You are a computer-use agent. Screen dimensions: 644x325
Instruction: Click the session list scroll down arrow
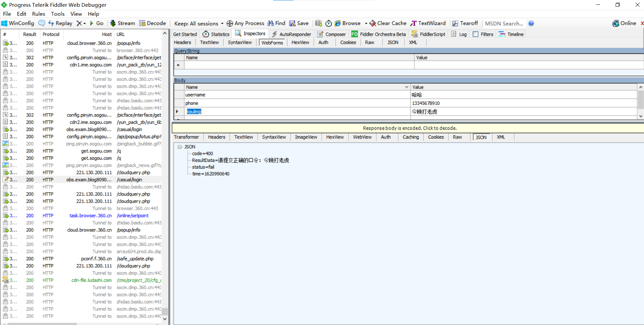(x=165, y=319)
